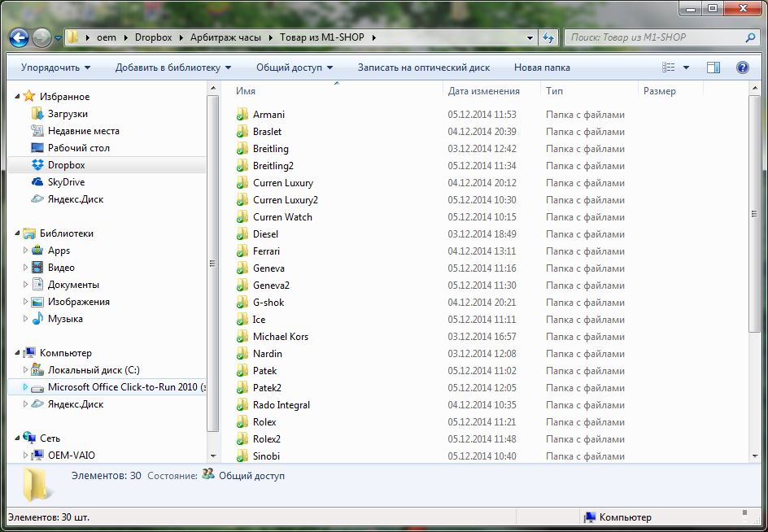Click the navigation pane scroll down arrow
Image resolution: width=768 pixels, height=532 pixels.
tap(213, 456)
